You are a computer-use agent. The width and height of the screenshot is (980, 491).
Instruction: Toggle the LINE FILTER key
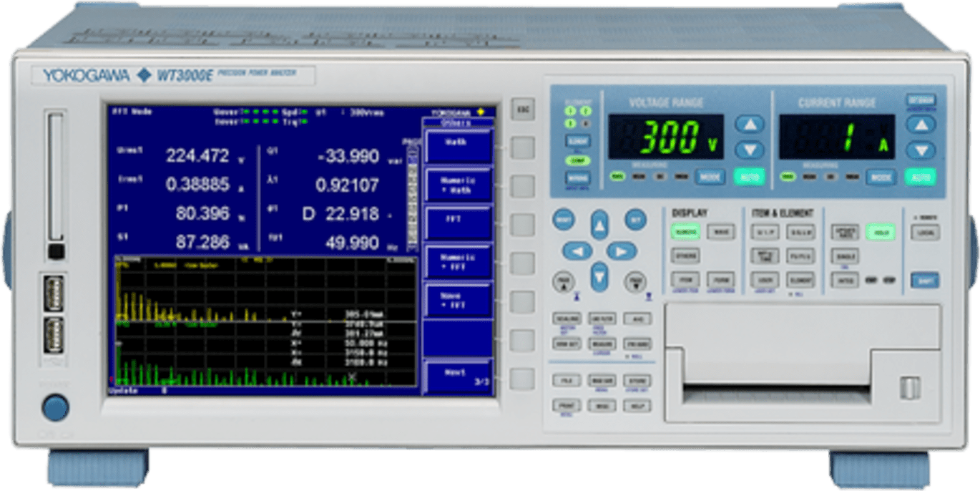click(x=601, y=320)
